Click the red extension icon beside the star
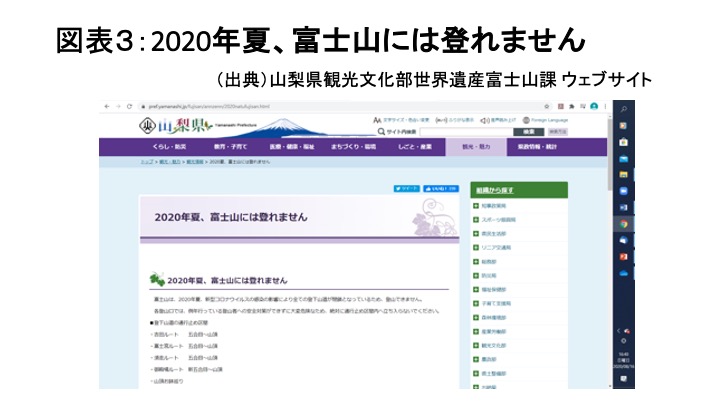Viewport: 720px width, 405px height. (561, 106)
